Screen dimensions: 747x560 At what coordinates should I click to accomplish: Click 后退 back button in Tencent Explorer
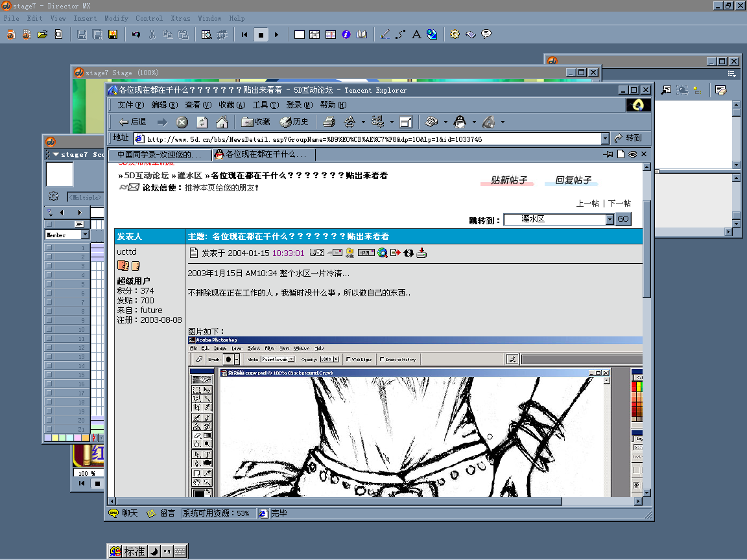133,122
